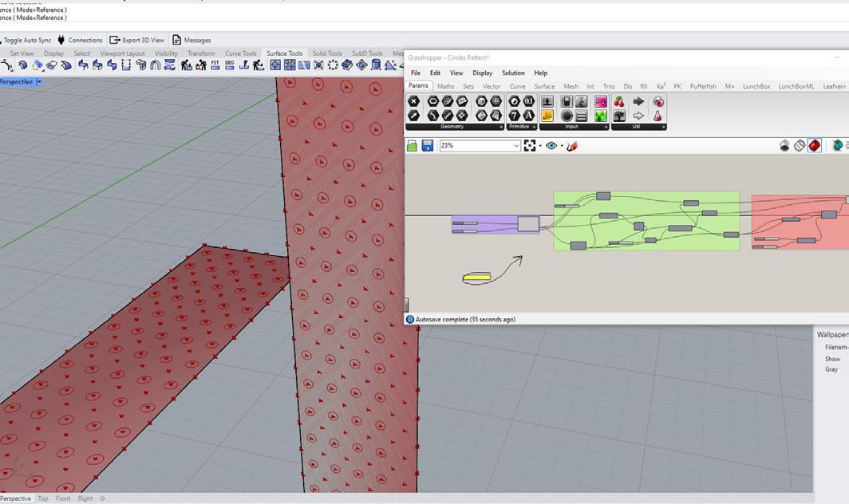Click the cherry icon in Util panel

pos(619,101)
